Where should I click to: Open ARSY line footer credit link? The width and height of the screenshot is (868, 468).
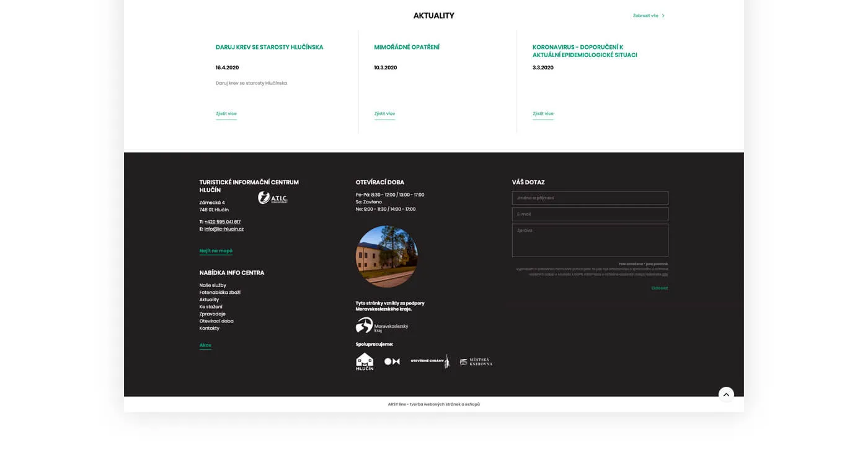coord(434,404)
